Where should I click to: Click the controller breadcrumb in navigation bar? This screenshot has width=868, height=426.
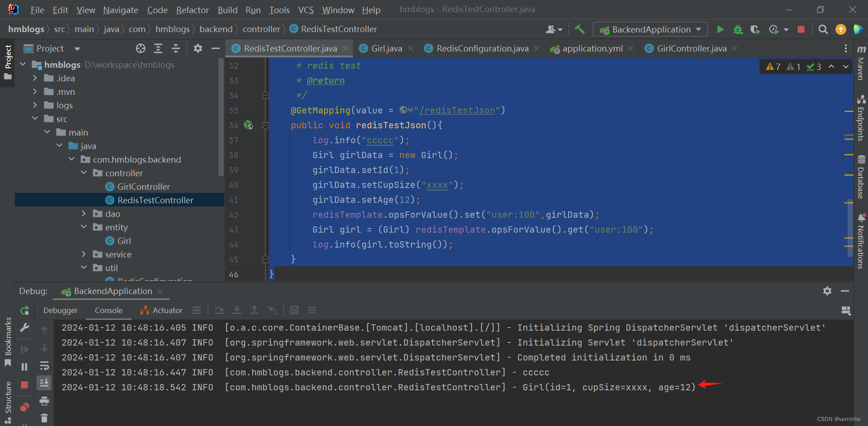pos(262,29)
